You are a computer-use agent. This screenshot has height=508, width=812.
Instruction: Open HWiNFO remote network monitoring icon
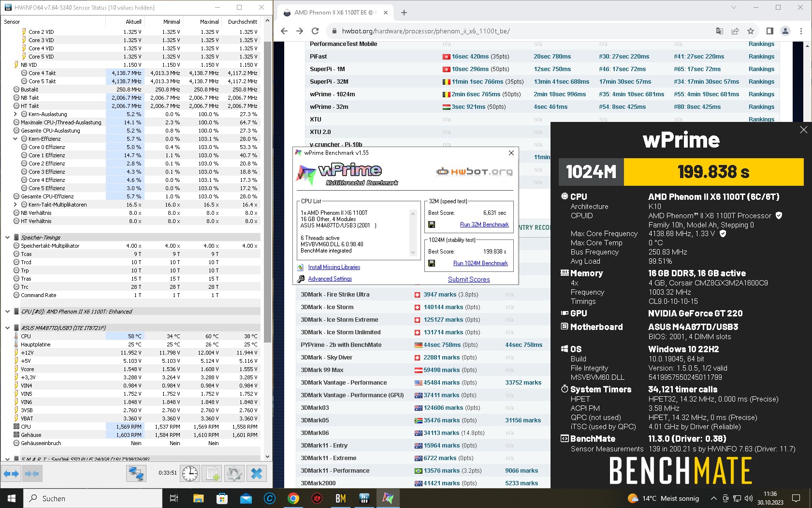pos(136,473)
